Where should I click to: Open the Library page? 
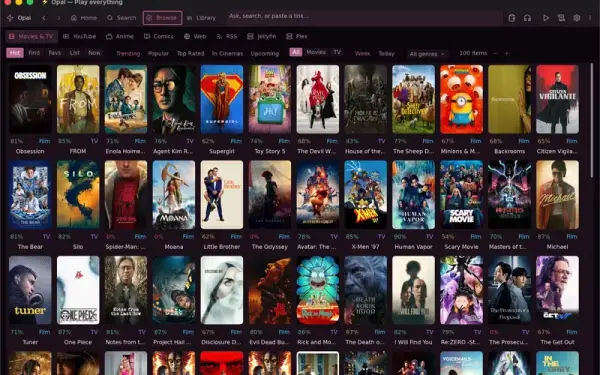(x=201, y=18)
